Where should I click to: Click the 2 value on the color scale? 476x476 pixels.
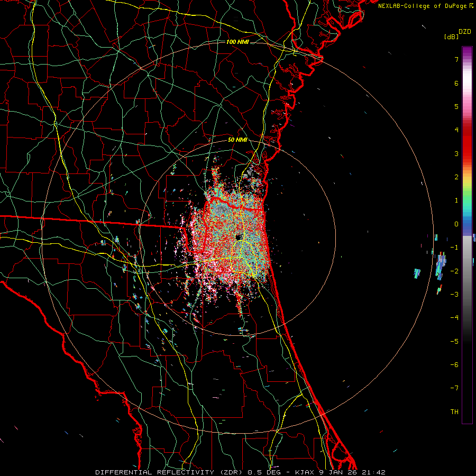point(456,177)
